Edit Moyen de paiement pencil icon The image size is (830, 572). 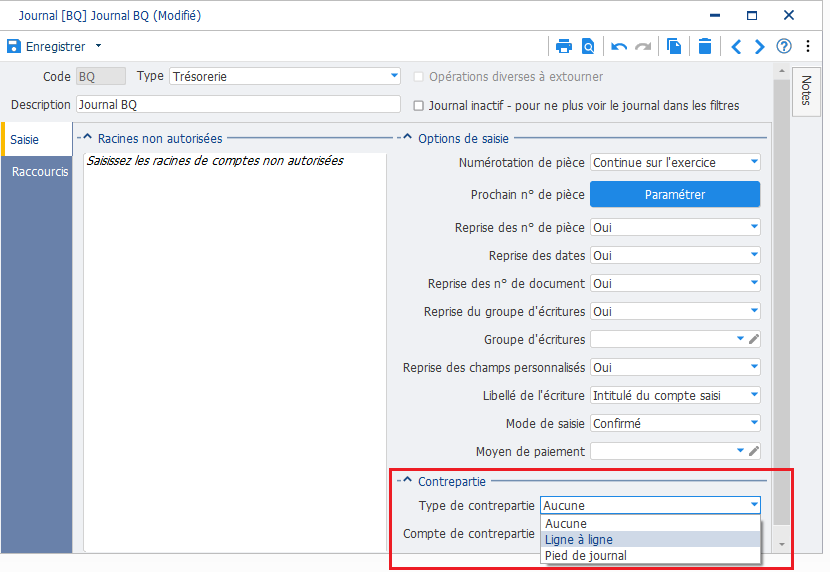coord(754,451)
